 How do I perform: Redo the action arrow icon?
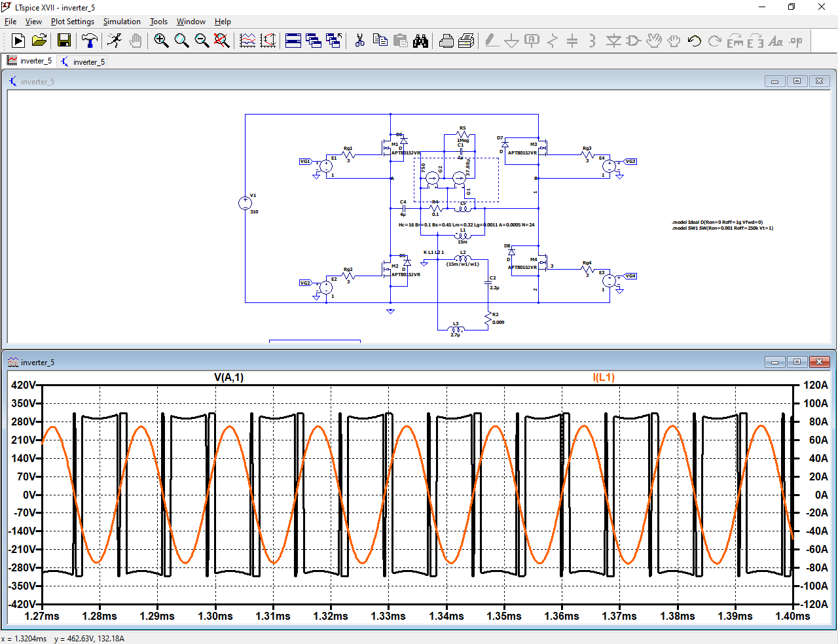click(x=715, y=41)
